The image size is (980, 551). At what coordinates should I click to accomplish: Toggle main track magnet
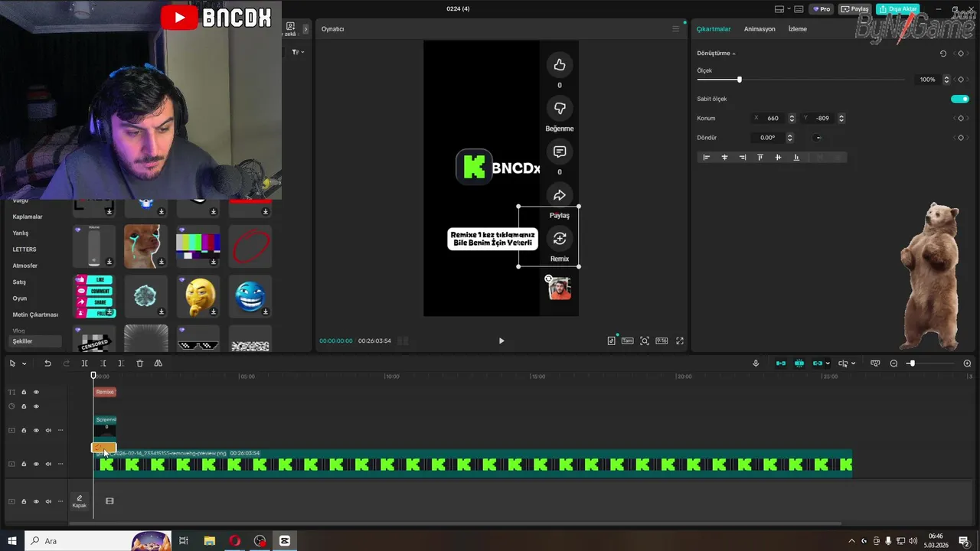click(x=781, y=364)
